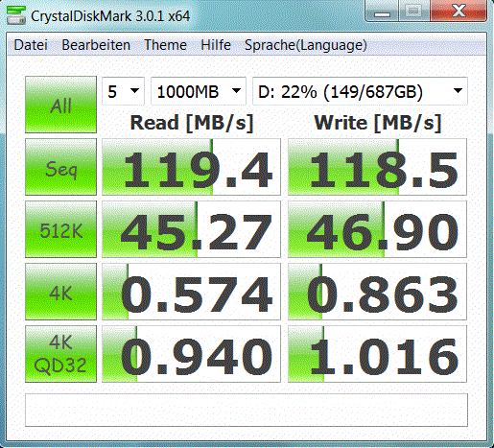Start the 4K QD32 benchmark test
This screenshot has width=494, height=448.
point(60,354)
